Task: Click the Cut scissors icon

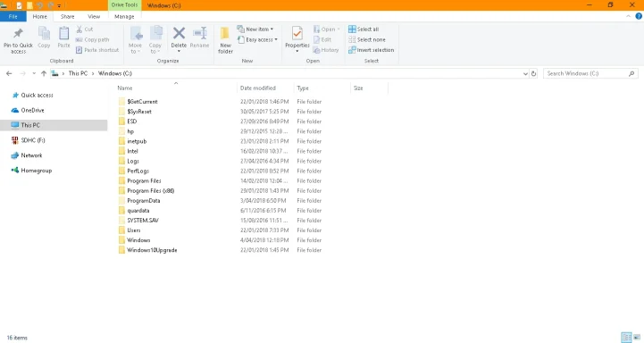Action: (79, 29)
